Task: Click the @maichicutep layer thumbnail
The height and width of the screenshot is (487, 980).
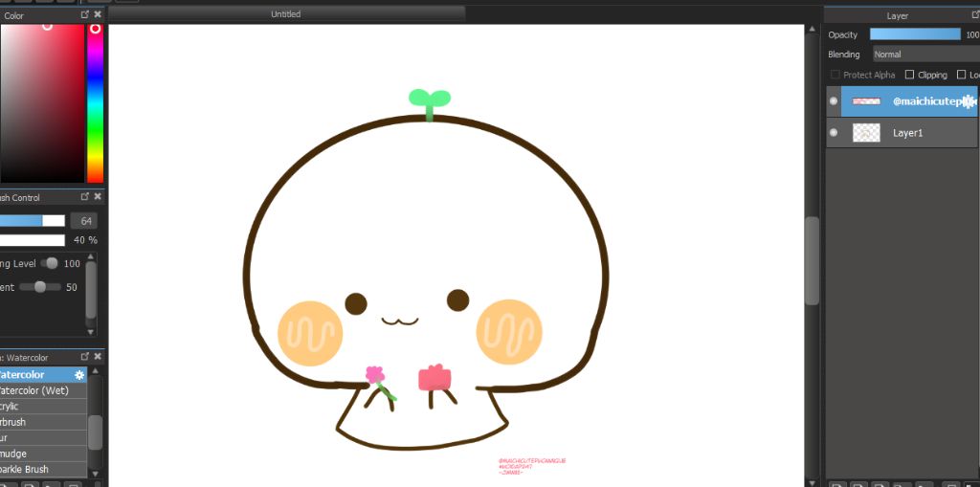Action: pyautogui.click(x=866, y=100)
